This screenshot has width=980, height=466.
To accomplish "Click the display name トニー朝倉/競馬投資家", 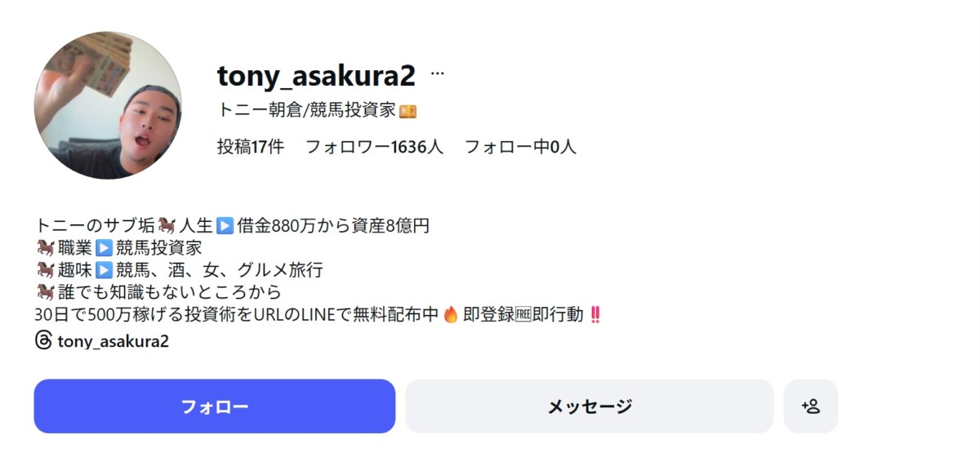I will click(307, 111).
